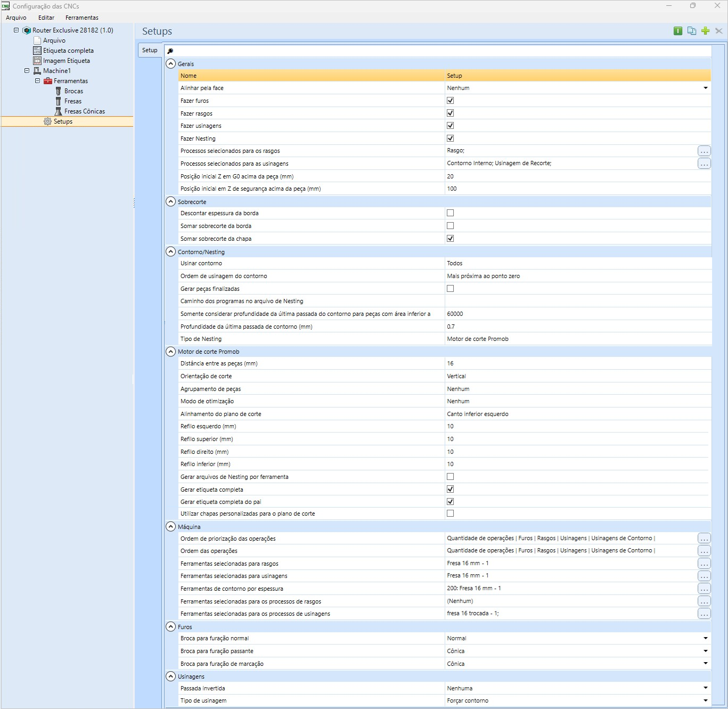
Task: Click the Etiqueta completa label icon
Action: coord(37,51)
